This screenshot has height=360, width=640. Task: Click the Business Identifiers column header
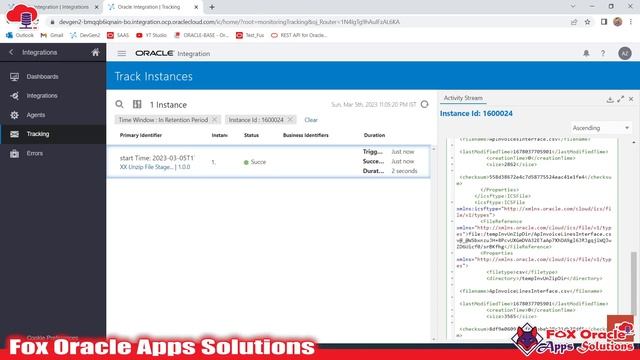coord(306,135)
